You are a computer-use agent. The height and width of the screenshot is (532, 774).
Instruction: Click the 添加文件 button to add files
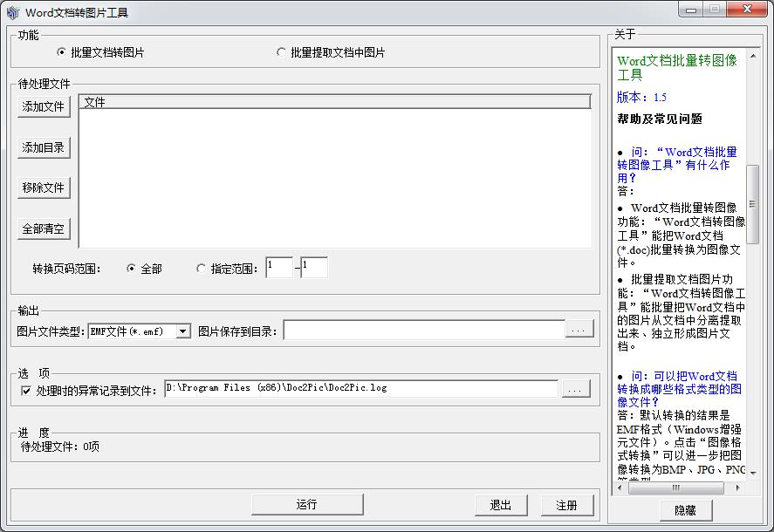pyautogui.click(x=43, y=106)
